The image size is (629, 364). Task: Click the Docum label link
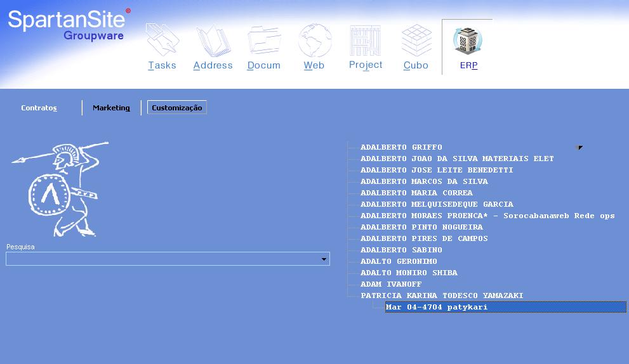263,65
